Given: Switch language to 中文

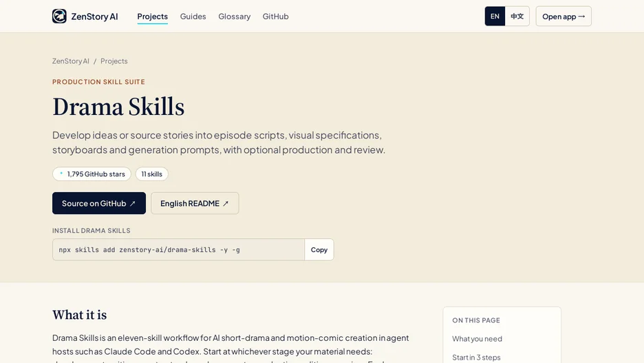Looking at the screenshot, I should point(517,16).
